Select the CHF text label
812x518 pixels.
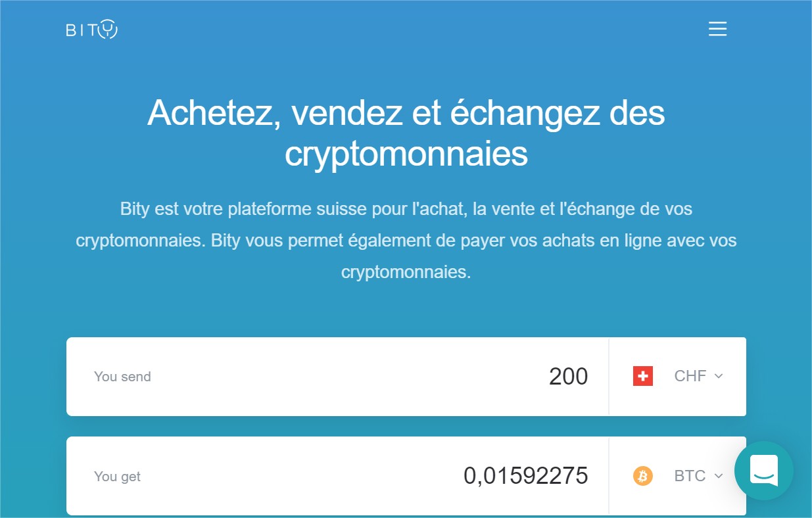[x=690, y=376]
